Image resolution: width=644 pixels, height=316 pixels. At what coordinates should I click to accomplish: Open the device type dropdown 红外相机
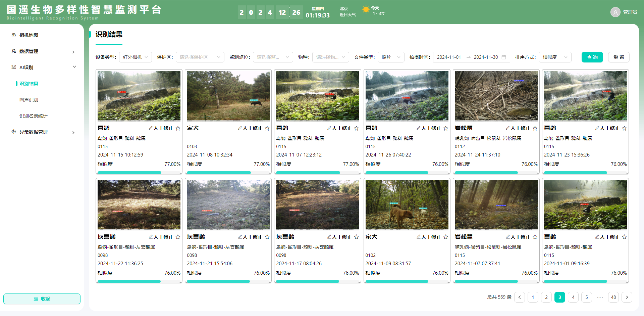136,57
